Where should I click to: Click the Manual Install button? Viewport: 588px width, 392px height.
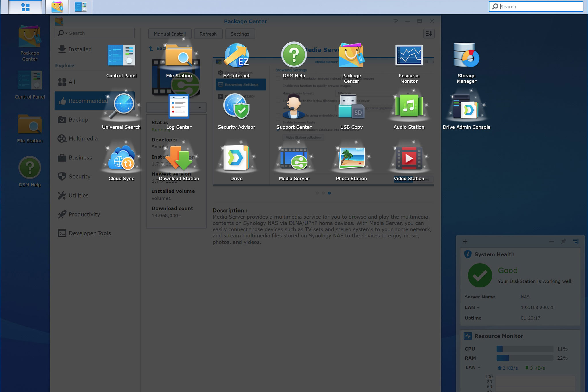(x=170, y=34)
